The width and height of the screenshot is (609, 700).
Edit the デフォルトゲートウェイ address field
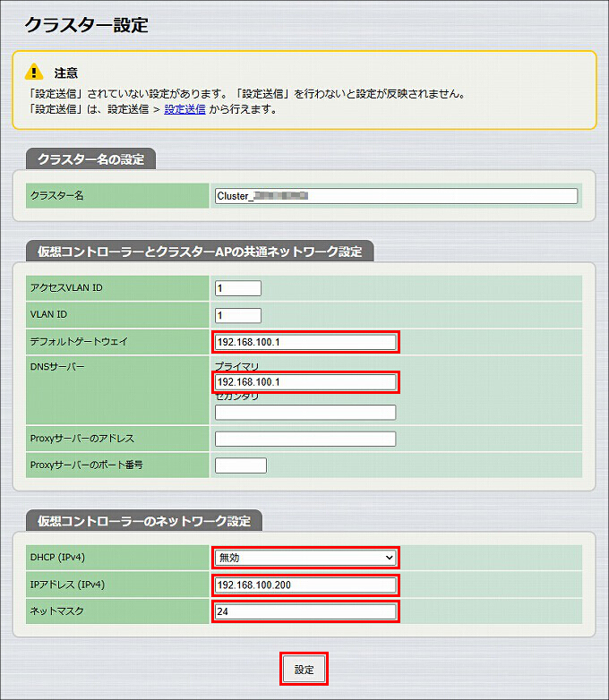pyautogui.click(x=305, y=343)
